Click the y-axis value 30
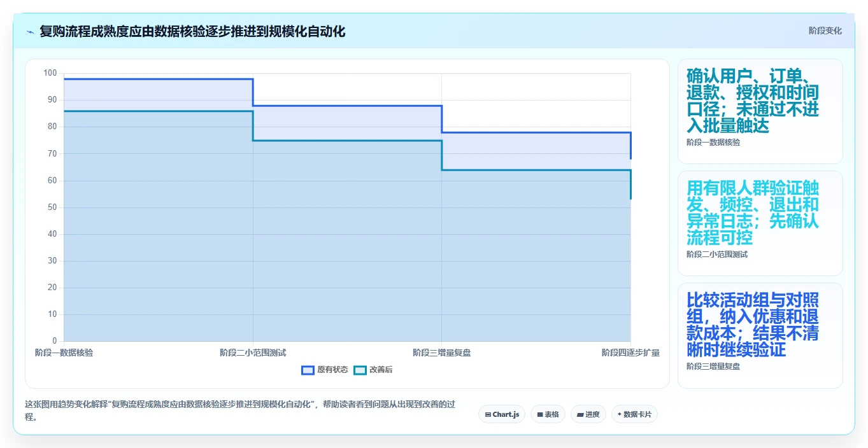This screenshot has width=868, height=448. point(52,261)
